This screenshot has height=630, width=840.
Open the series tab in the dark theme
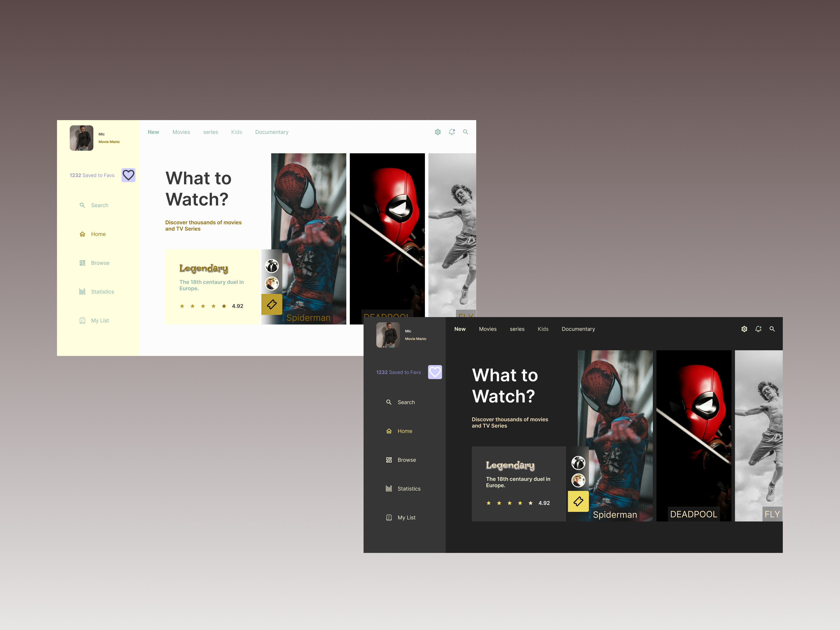[x=517, y=329]
